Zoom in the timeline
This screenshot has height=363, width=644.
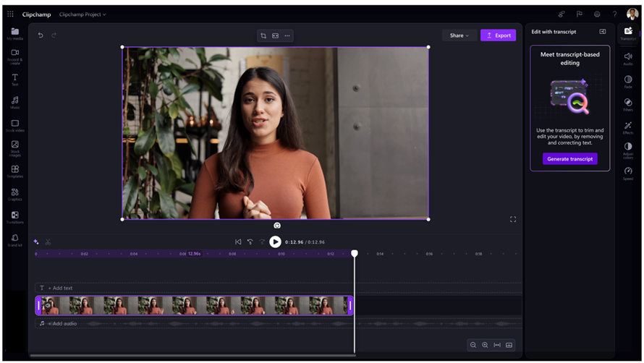point(485,345)
